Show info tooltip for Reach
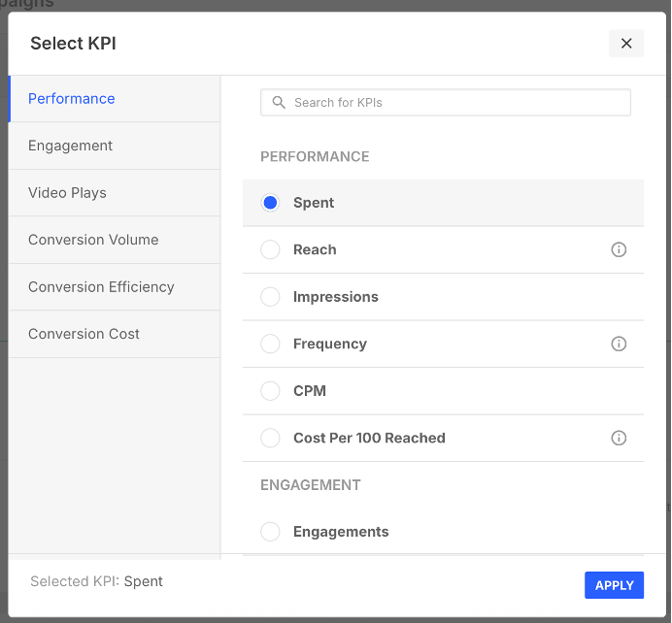This screenshot has width=672, height=623. click(x=618, y=249)
